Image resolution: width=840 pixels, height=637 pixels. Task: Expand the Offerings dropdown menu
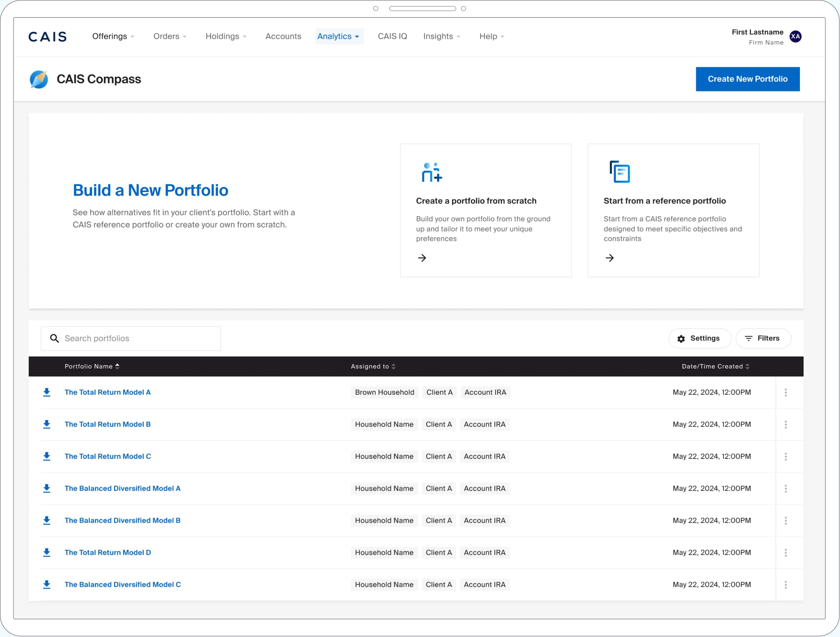click(113, 37)
